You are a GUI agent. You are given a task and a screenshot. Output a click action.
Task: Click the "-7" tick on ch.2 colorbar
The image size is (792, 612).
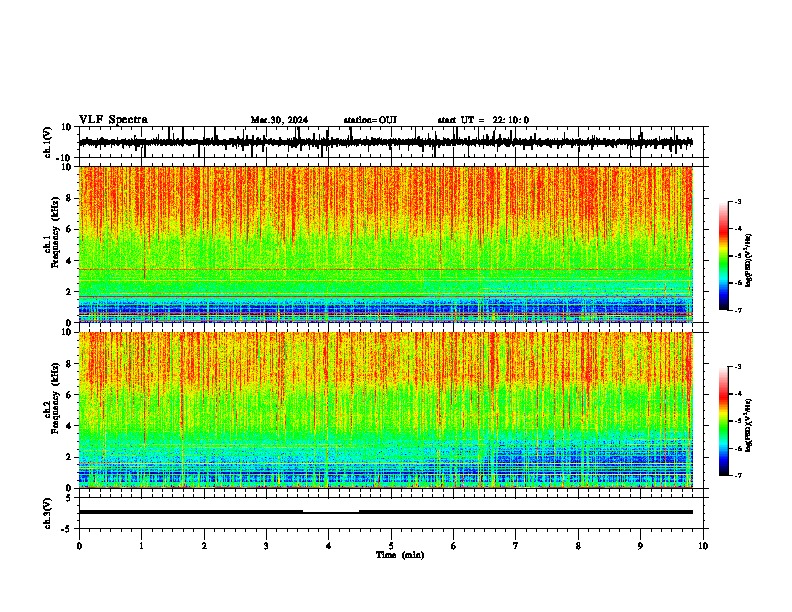pos(738,475)
